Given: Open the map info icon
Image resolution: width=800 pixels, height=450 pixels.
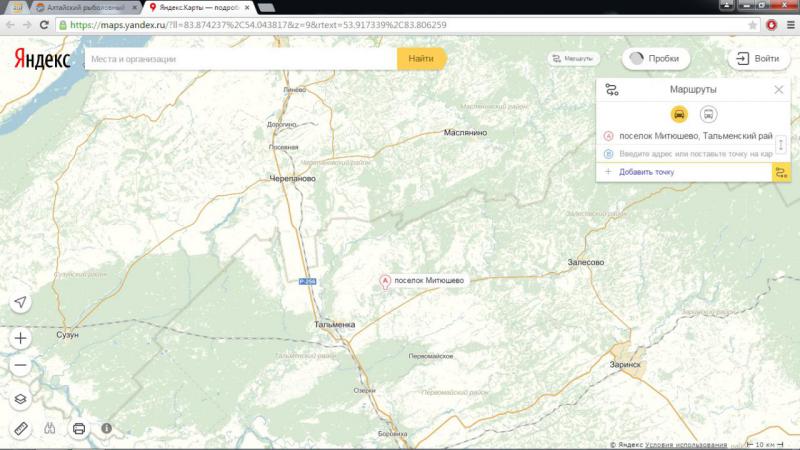Looking at the screenshot, I should 106,428.
